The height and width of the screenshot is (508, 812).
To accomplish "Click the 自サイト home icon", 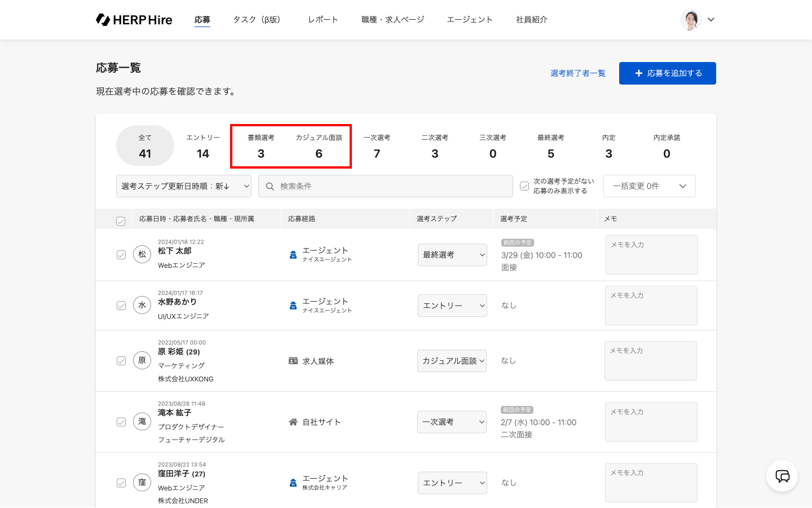I will (x=293, y=422).
